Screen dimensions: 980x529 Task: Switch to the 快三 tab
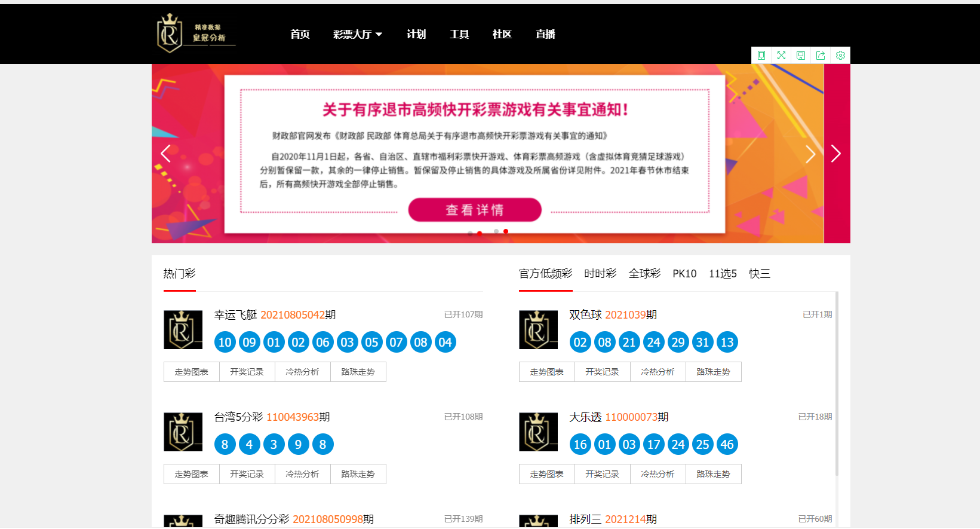coord(760,274)
